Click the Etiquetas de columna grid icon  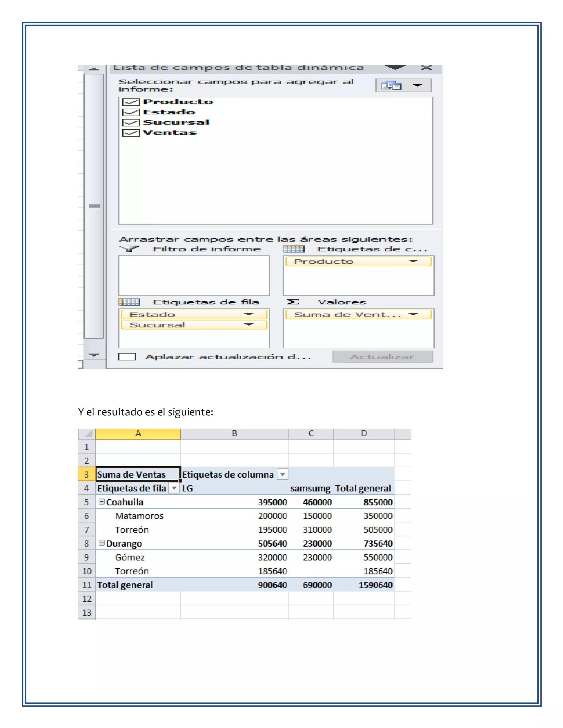tap(294, 249)
